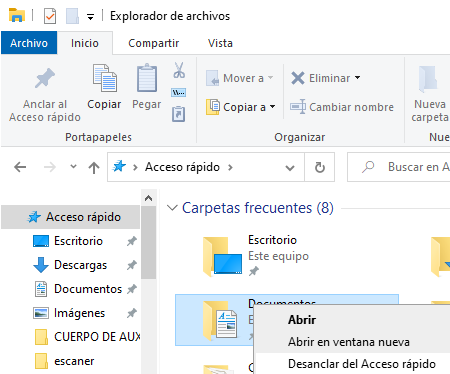This screenshot has width=450, height=374.
Task: Click pin icon next to Descargas in sidebar
Action: (132, 265)
